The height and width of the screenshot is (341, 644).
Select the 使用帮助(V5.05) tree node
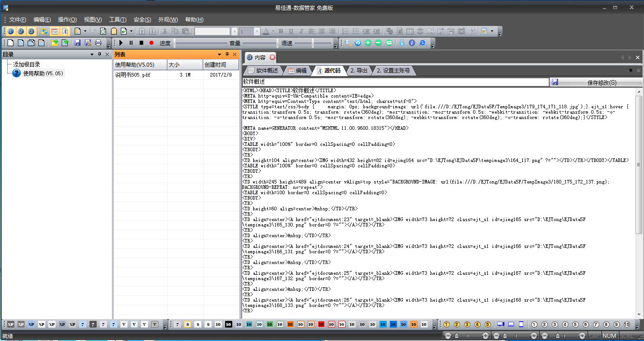[x=43, y=73]
